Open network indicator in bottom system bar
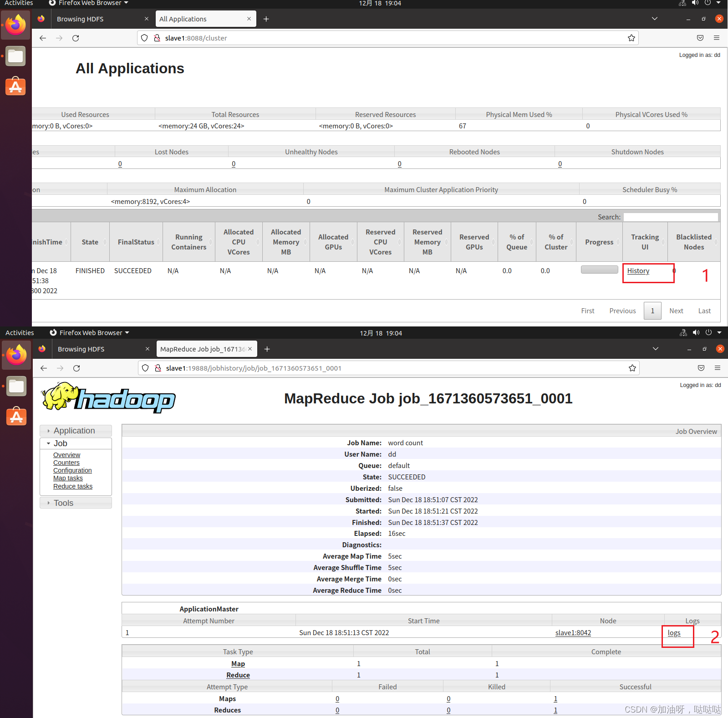 [683, 333]
